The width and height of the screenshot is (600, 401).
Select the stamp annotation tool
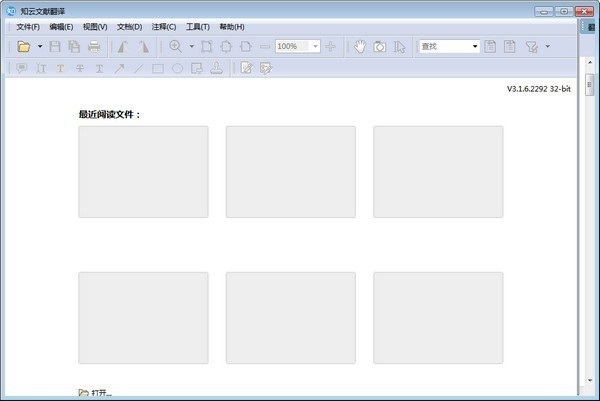pyautogui.click(x=216, y=69)
